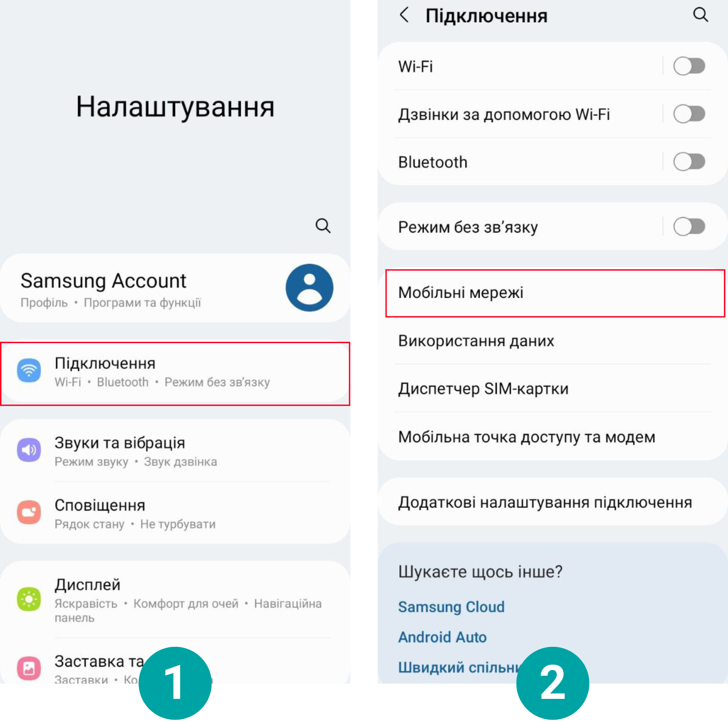Tap the orange Сповіщення icon

(29, 512)
